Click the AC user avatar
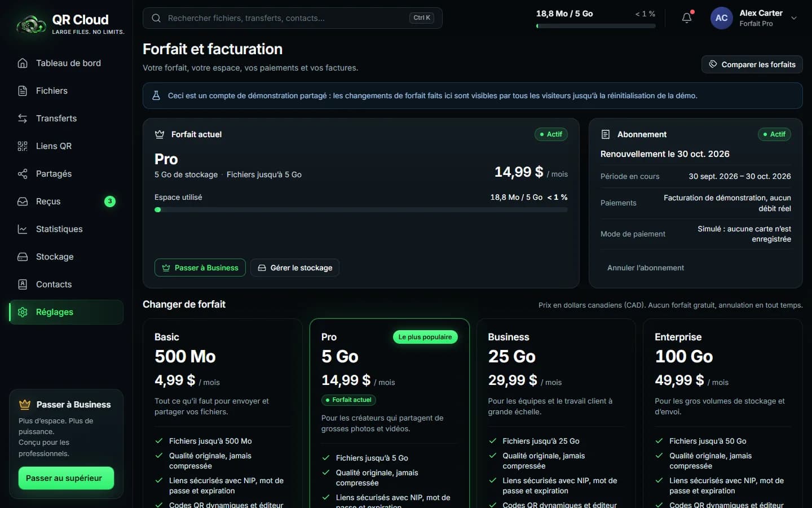812x508 pixels. 721,18
